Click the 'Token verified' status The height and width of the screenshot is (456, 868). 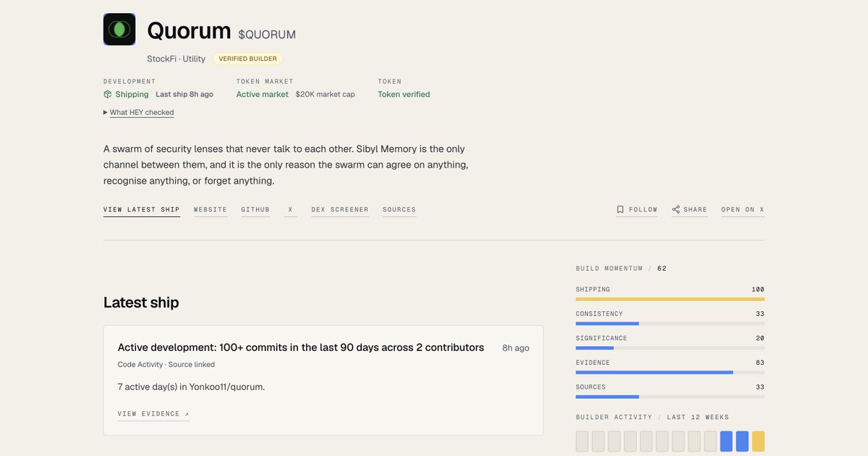tap(404, 94)
